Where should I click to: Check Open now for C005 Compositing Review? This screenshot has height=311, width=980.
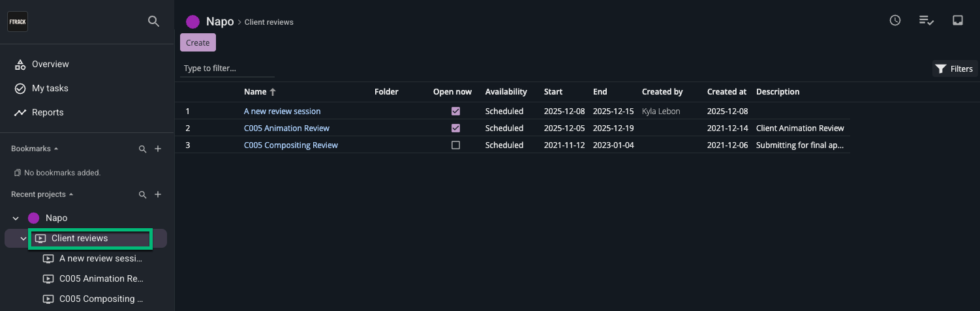455,145
